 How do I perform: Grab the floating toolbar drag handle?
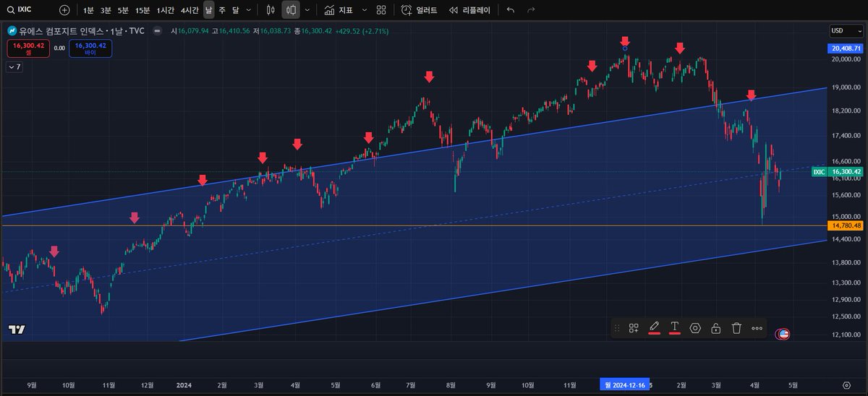click(617, 328)
